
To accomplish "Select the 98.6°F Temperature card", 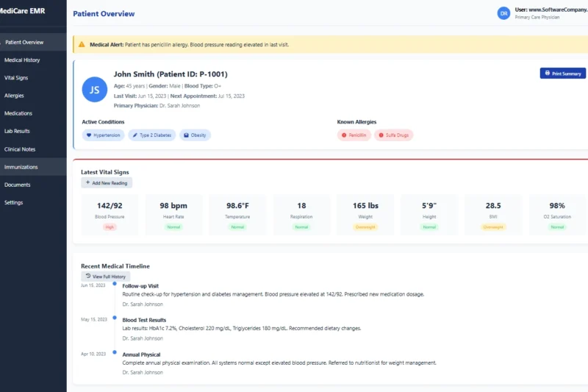I will 237,215.
